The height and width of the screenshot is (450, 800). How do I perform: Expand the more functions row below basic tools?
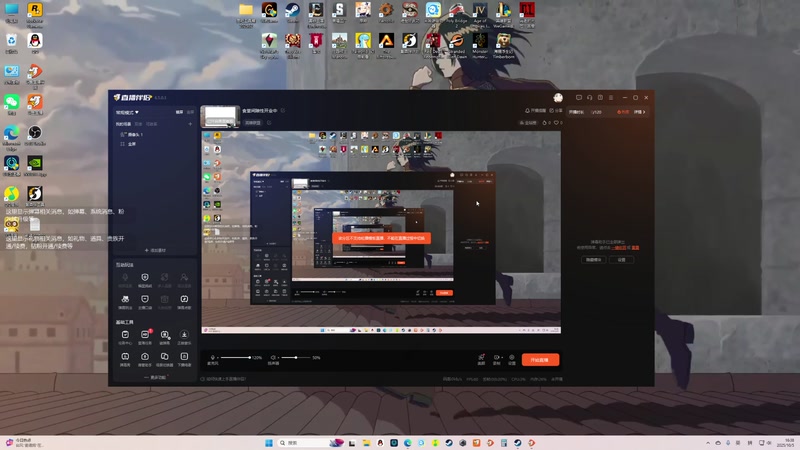point(155,378)
